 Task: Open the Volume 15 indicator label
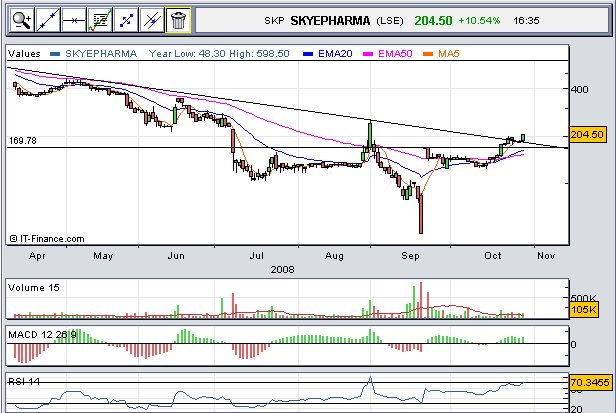click(x=33, y=288)
